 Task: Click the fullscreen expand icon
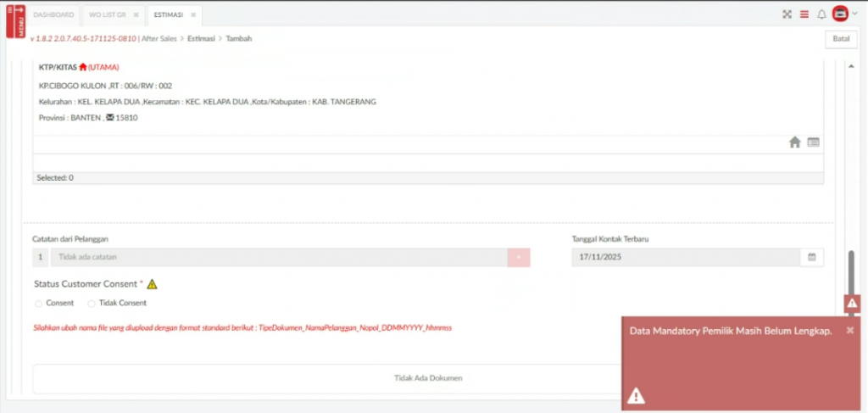click(787, 14)
